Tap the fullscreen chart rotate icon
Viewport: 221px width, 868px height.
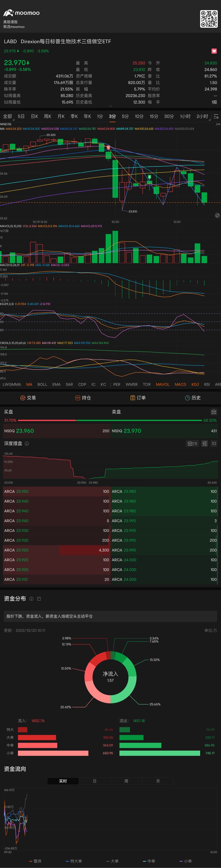click(217, 215)
